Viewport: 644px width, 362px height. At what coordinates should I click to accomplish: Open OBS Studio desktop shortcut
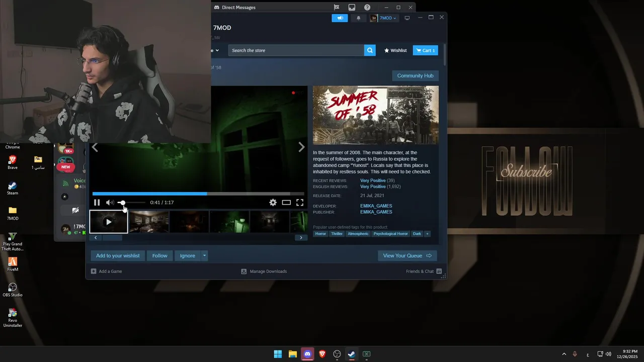pos(13,290)
